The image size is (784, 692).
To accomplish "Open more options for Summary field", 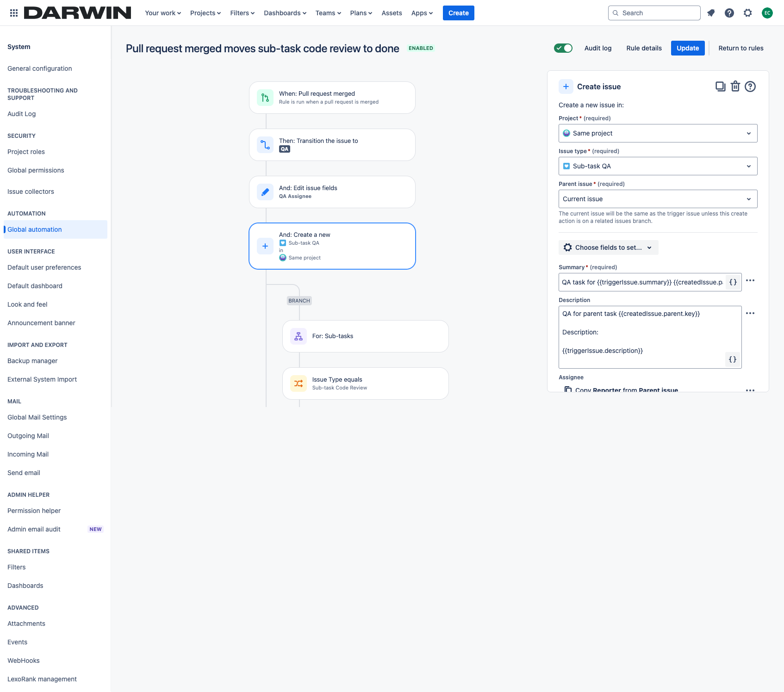I will tap(750, 281).
